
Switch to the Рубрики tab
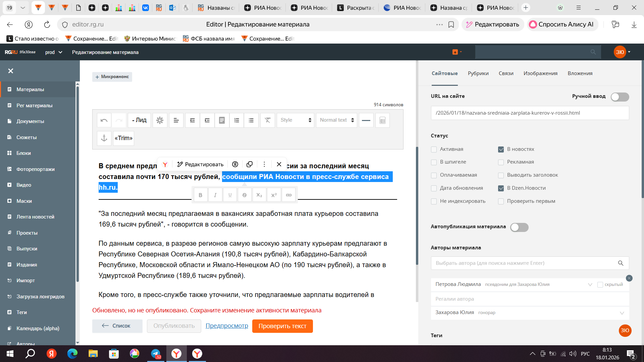point(478,73)
